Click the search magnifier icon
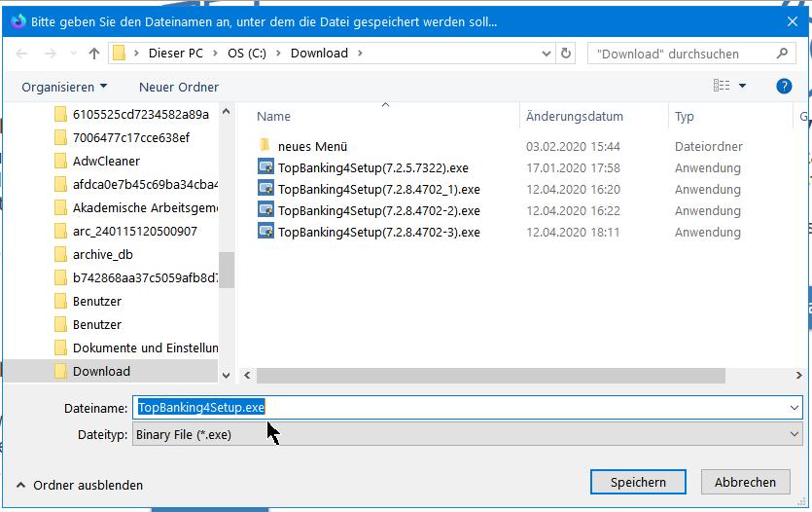812x512 pixels. click(782, 54)
